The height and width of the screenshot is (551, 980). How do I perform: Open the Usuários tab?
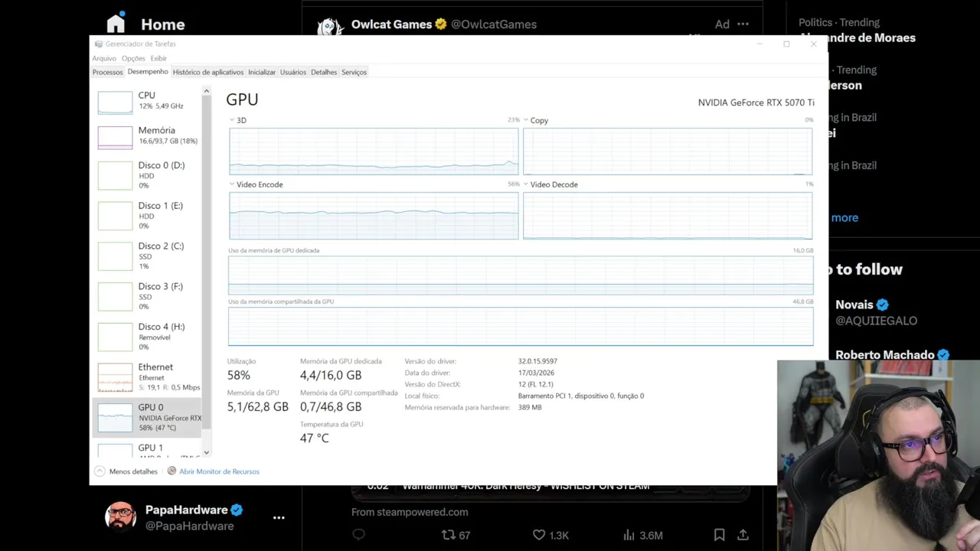point(293,72)
